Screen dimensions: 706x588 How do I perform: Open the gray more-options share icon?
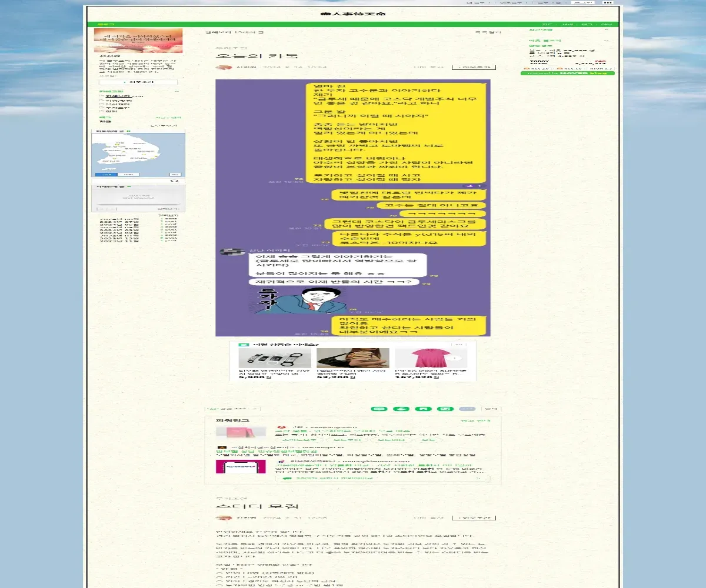click(x=467, y=408)
